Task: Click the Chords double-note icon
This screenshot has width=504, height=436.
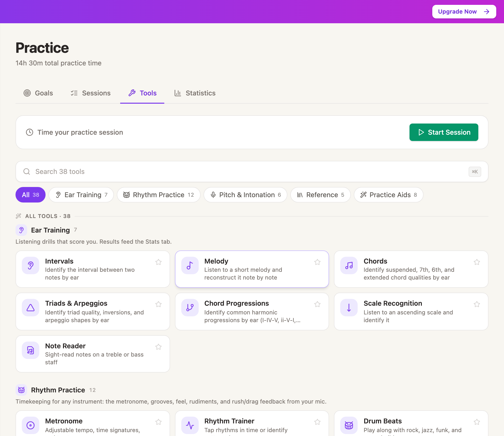Action: 349,265
